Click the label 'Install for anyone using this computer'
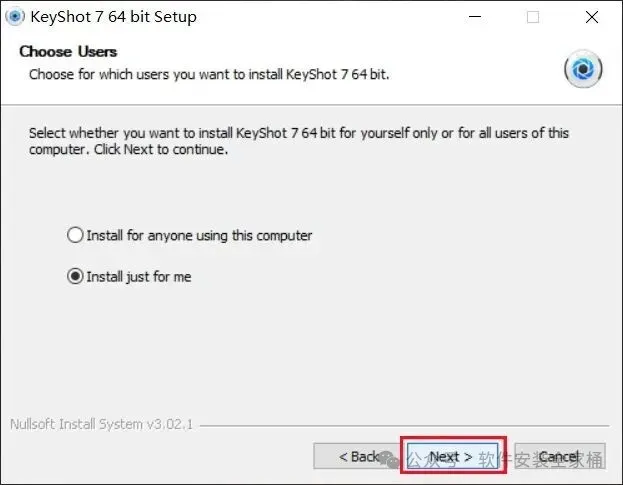The image size is (623, 485). [199, 236]
